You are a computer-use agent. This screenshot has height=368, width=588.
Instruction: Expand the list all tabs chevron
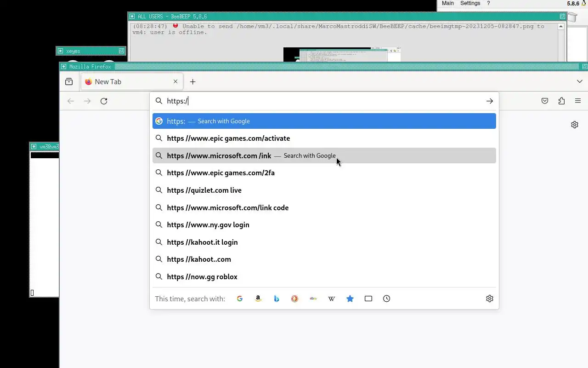tap(579, 81)
